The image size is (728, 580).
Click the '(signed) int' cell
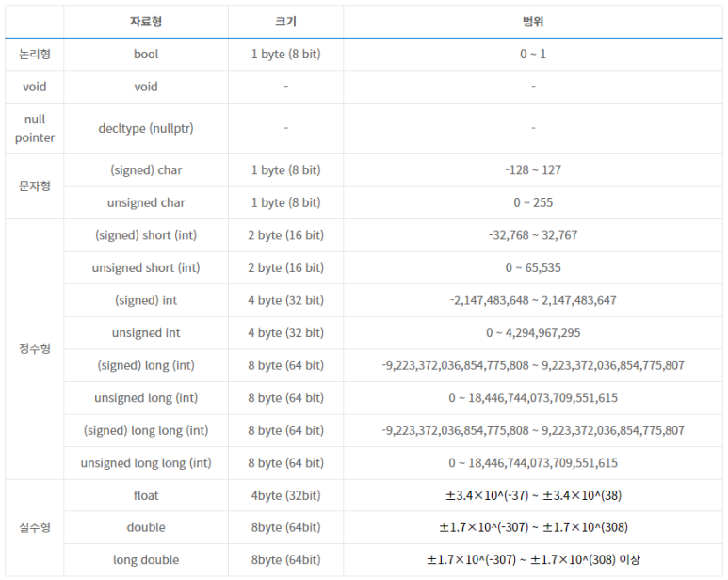point(146,300)
